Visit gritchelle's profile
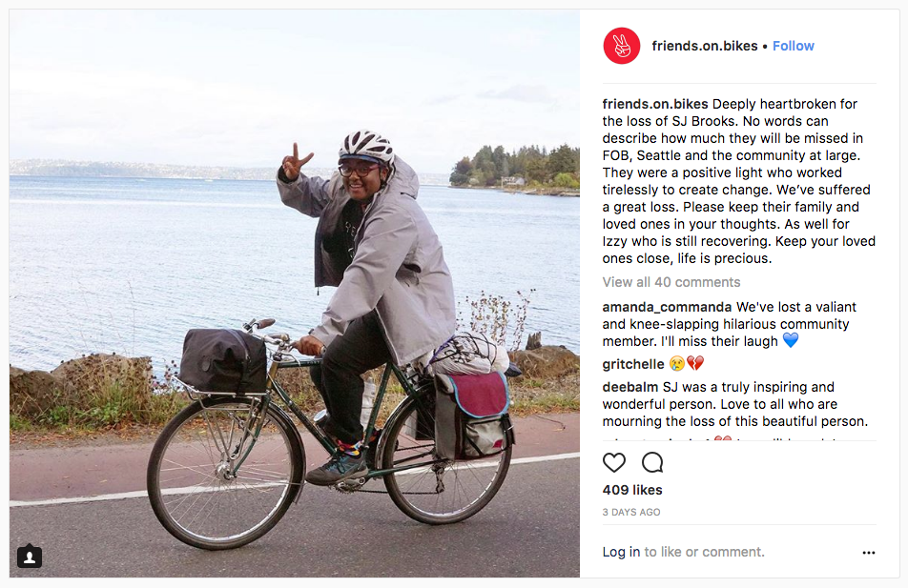 (633, 364)
